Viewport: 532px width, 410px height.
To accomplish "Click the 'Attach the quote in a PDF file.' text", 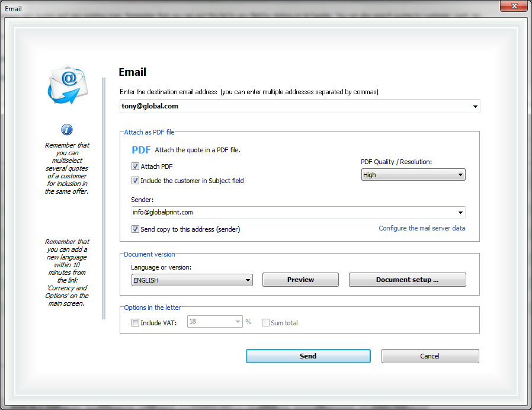I will click(x=197, y=150).
